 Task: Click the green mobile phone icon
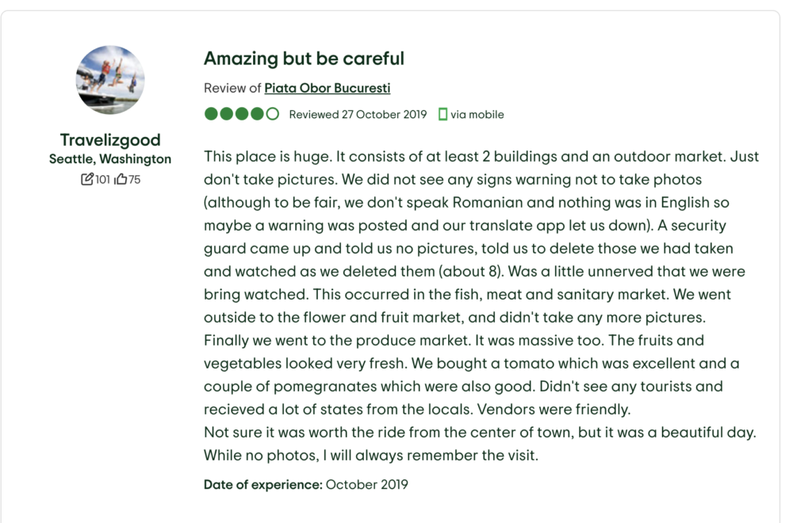pos(443,114)
